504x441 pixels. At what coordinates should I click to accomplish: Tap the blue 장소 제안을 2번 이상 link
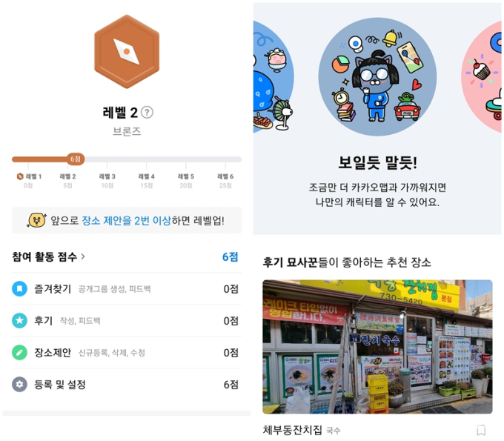tap(126, 221)
